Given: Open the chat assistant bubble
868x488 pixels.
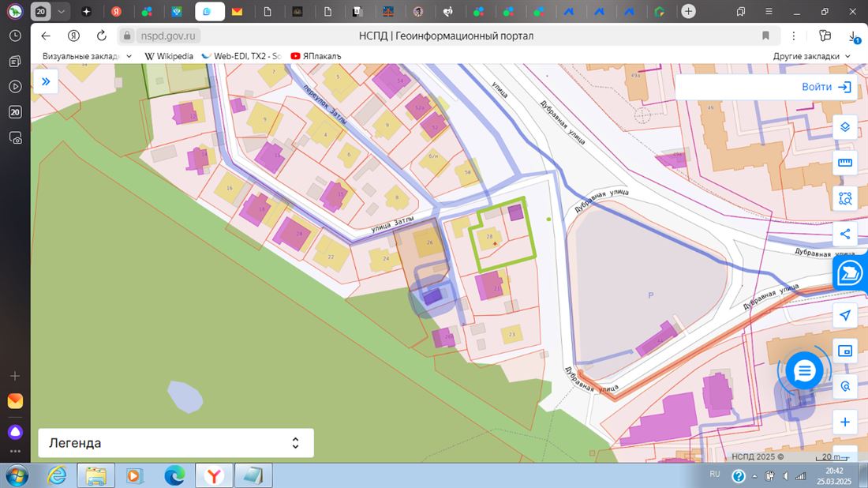Looking at the screenshot, I should coord(803,370).
